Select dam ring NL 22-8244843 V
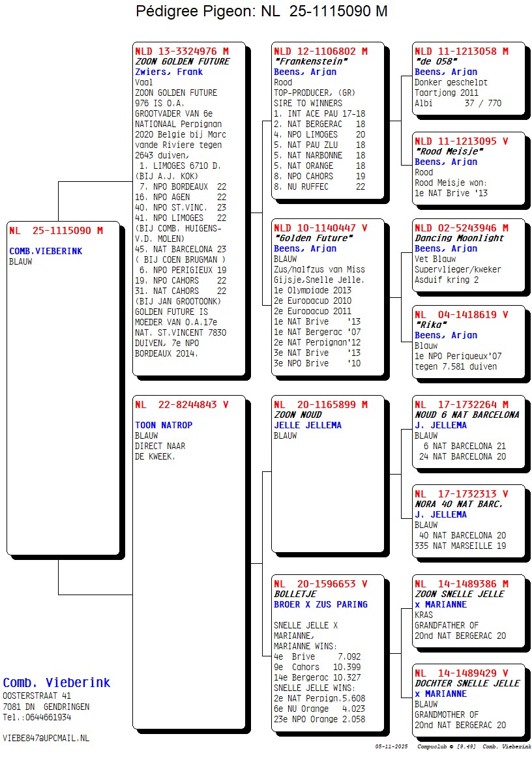532x764 pixels. click(x=181, y=404)
